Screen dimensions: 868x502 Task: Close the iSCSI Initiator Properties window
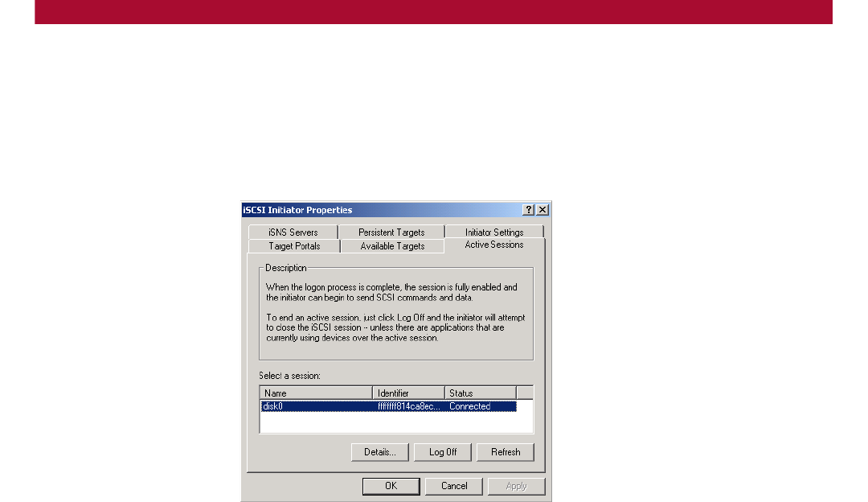tap(542, 209)
